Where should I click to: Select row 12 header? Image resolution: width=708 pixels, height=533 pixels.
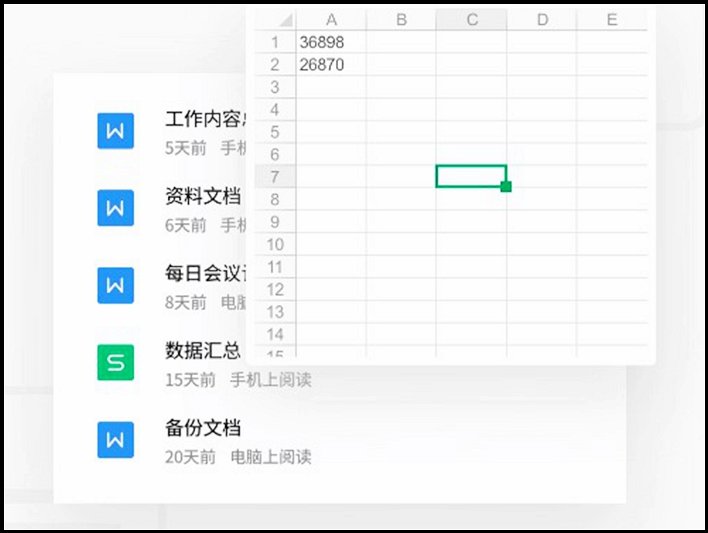276,290
